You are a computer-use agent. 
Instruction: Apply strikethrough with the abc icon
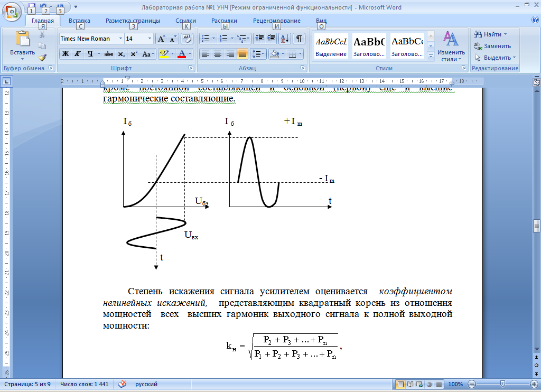(109, 54)
